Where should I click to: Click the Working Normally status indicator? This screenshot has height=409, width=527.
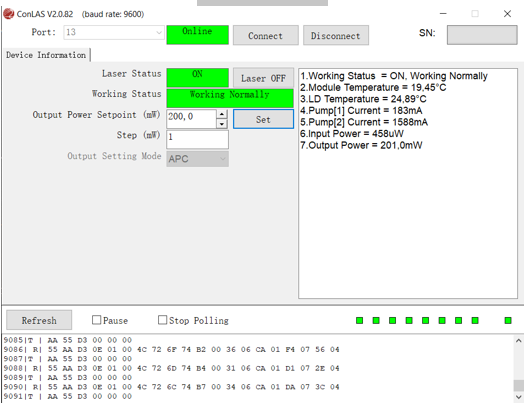230,98
